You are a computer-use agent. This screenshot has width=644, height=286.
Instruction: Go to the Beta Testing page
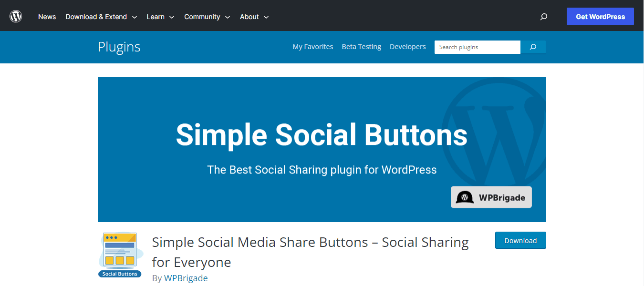point(361,46)
